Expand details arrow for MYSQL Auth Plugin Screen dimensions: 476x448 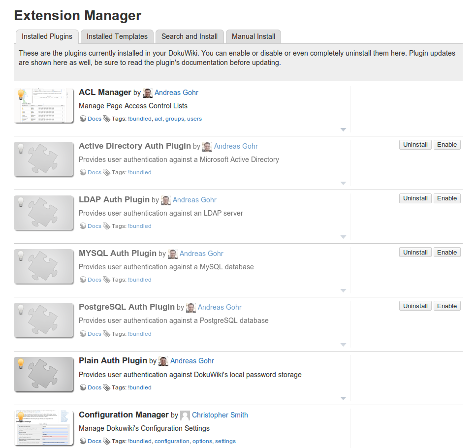(x=343, y=290)
